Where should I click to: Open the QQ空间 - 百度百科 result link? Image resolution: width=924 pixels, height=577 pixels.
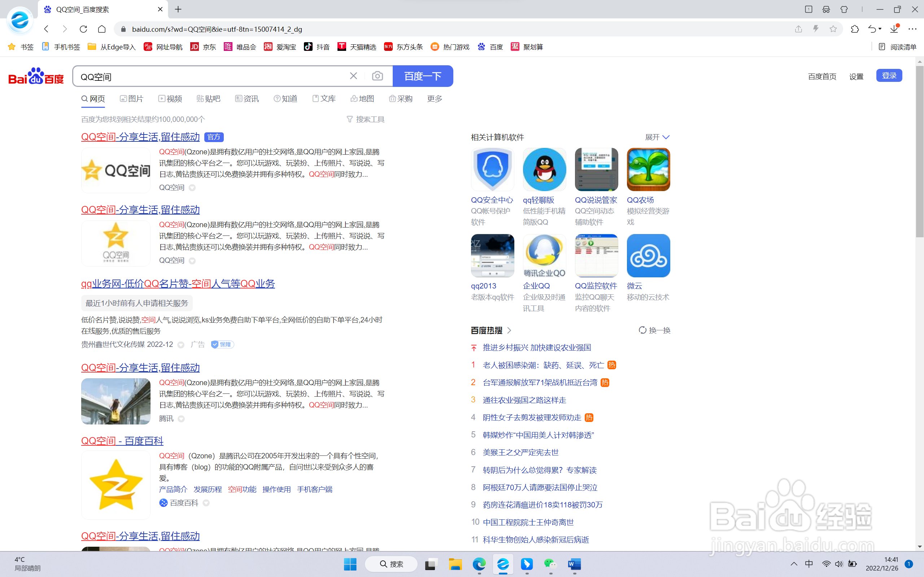pos(122,441)
